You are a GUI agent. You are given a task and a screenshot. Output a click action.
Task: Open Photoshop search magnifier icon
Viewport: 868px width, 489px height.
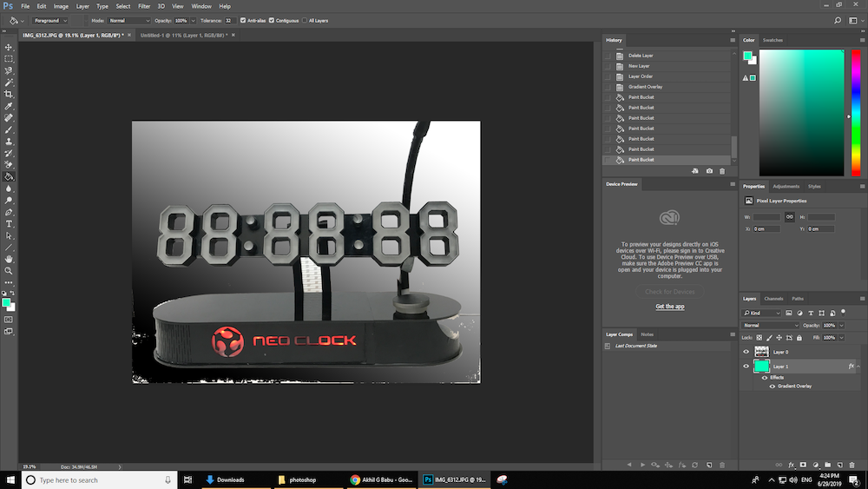tap(838, 21)
